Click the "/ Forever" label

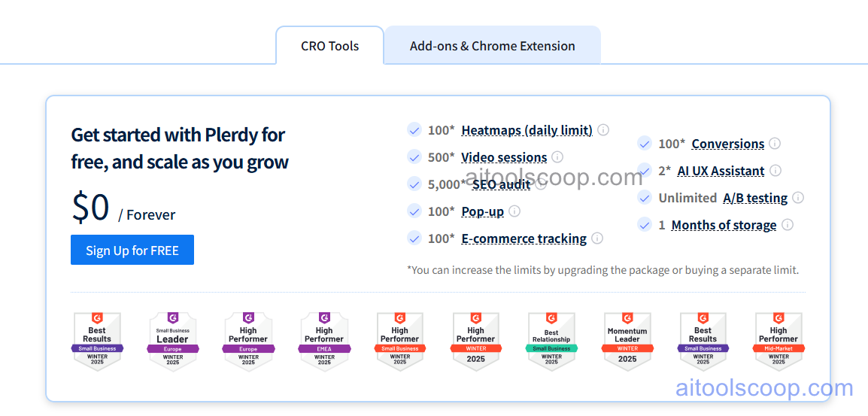click(147, 215)
